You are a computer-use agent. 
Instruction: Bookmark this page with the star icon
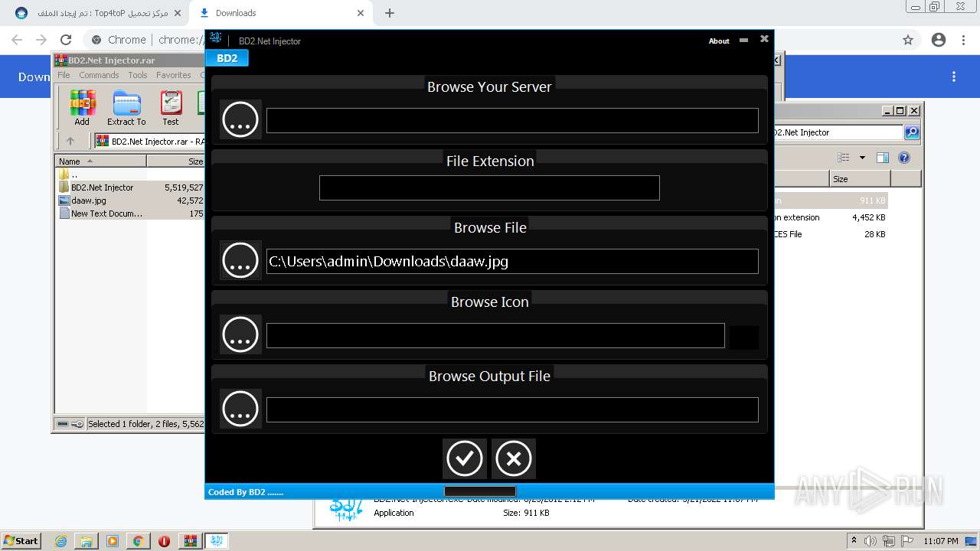[x=908, y=40]
